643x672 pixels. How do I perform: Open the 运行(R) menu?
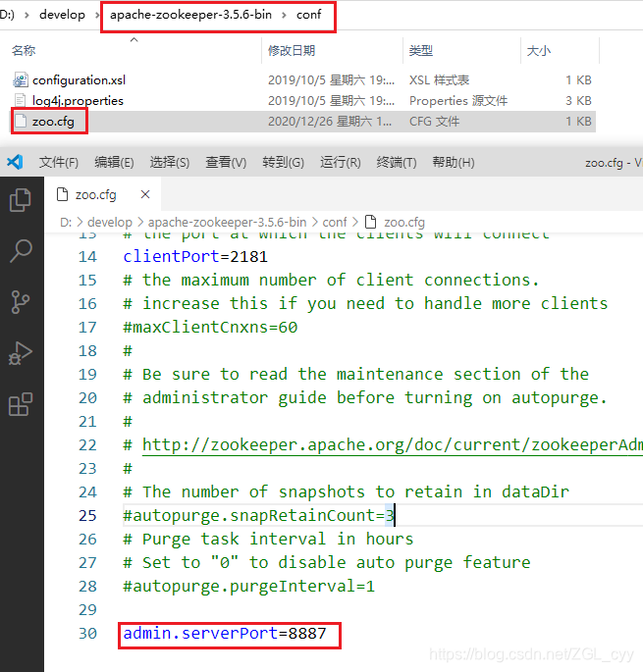pyautogui.click(x=341, y=163)
